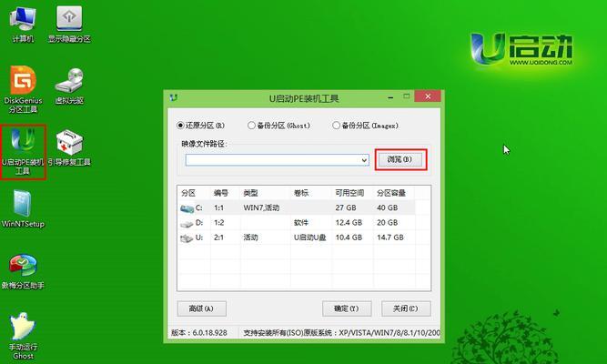Image resolution: width=607 pixels, height=364 pixels.
Task: Close the U启动PE装机工具 window
Action: click(428, 96)
